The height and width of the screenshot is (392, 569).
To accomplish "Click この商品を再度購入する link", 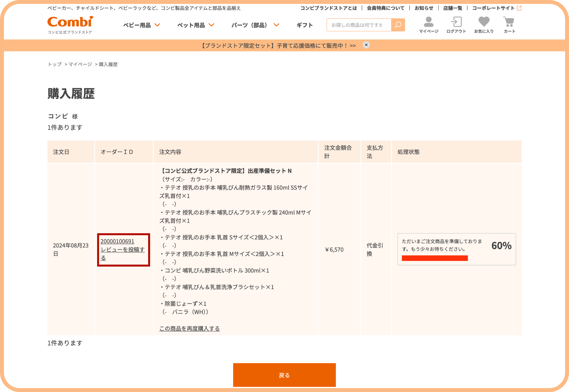I will (190, 328).
